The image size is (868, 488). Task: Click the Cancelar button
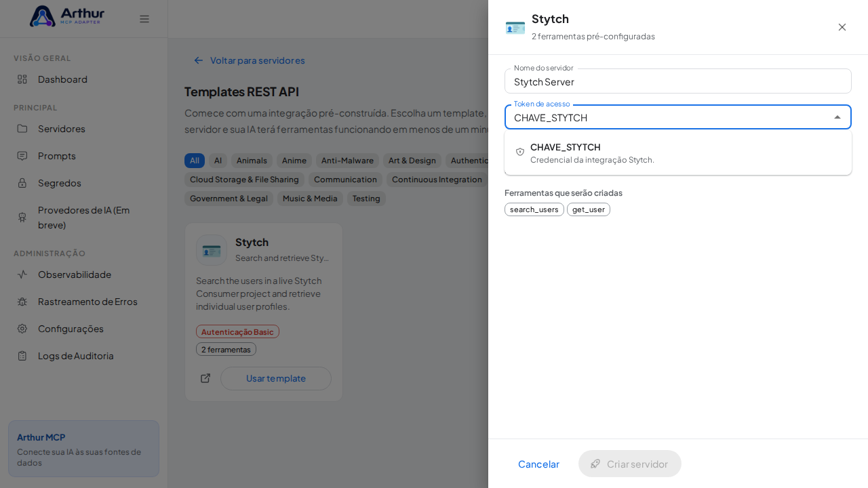point(538,464)
